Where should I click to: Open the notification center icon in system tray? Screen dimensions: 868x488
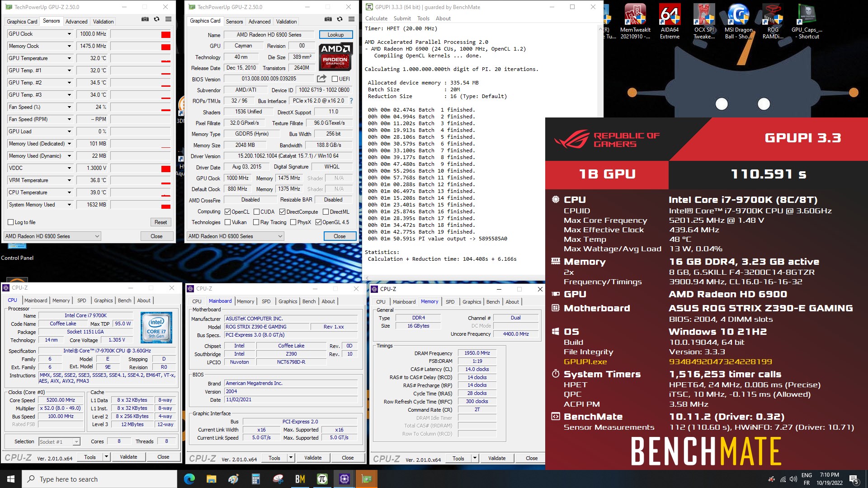pyautogui.click(x=854, y=479)
